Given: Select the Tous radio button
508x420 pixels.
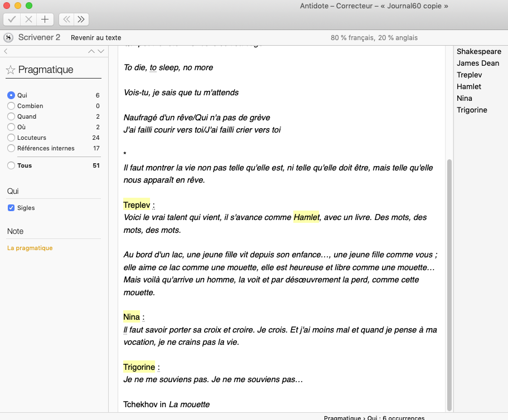Looking at the screenshot, I should pyautogui.click(x=11, y=165).
